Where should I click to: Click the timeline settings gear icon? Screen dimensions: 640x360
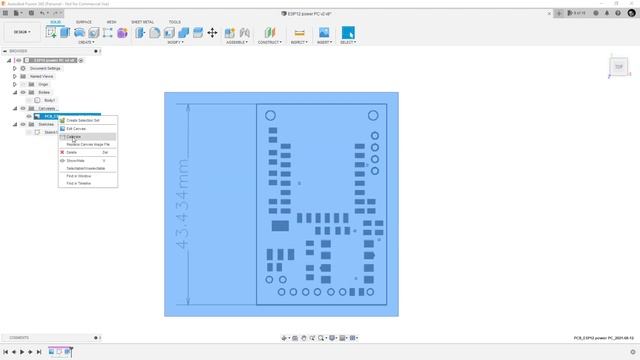click(633, 352)
